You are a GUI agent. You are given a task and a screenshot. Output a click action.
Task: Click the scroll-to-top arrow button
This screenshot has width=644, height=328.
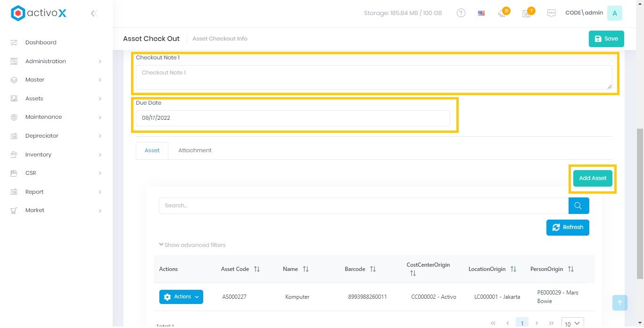[x=619, y=303]
